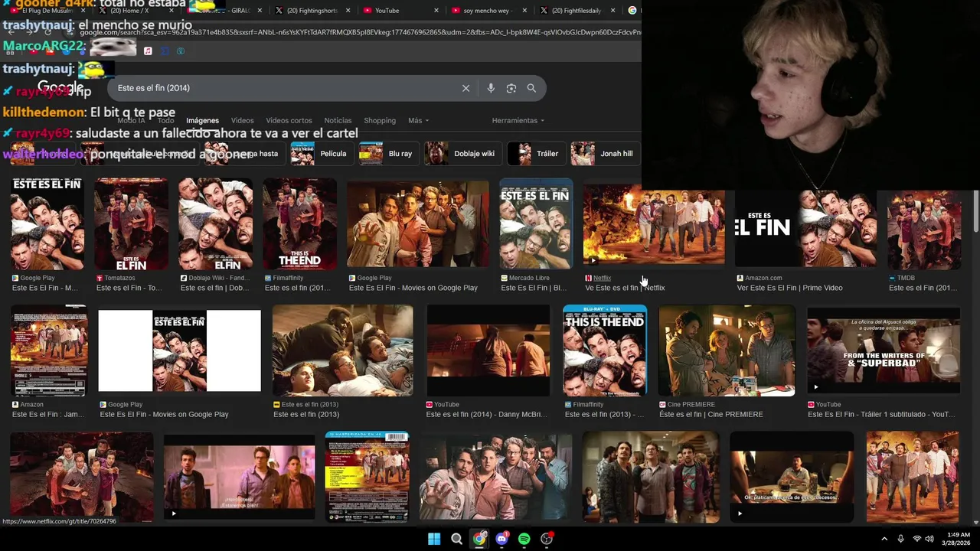Viewport: 980px width, 551px height.
Task: Filter images by Blu ray chip
Action: tap(388, 154)
